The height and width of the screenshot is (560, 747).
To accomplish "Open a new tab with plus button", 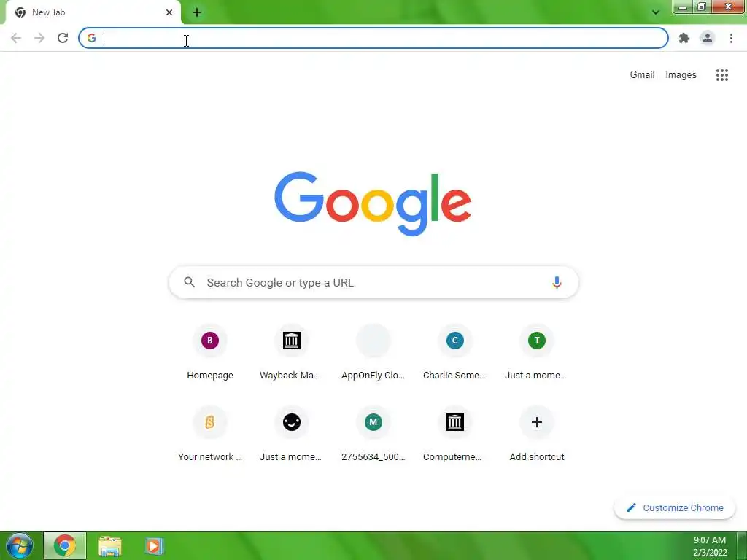I will [x=197, y=12].
